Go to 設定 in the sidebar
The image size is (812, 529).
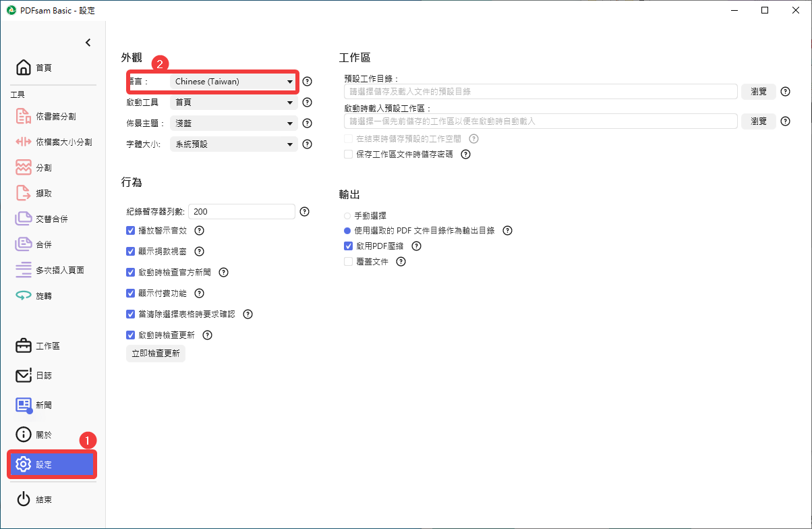tap(52, 464)
